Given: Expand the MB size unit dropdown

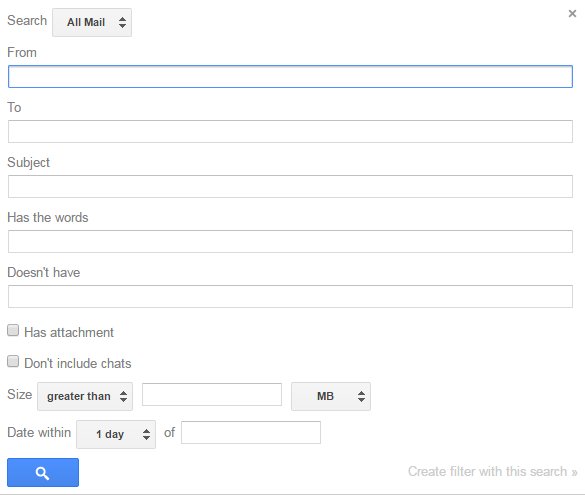Looking at the screenshot, I should point(331,396).
